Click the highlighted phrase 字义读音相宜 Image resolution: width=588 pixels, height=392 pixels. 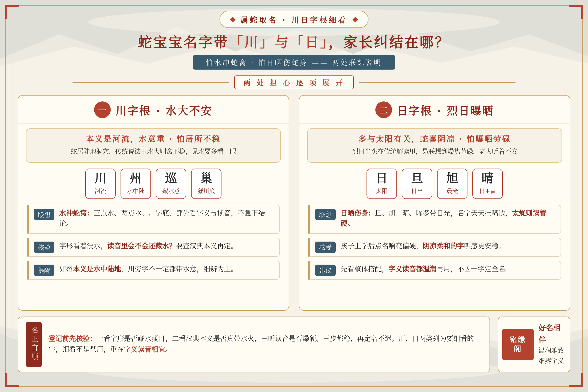click(145, 349)
